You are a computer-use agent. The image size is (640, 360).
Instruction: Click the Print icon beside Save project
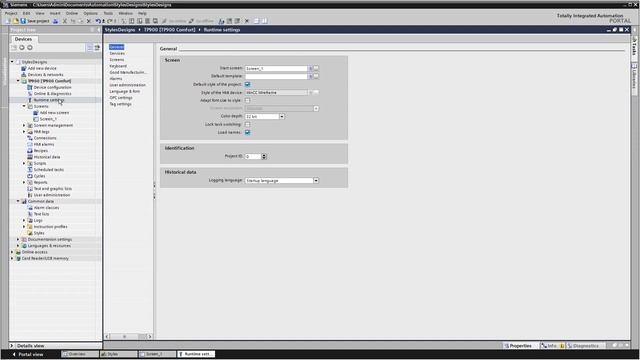coord(56,21)
